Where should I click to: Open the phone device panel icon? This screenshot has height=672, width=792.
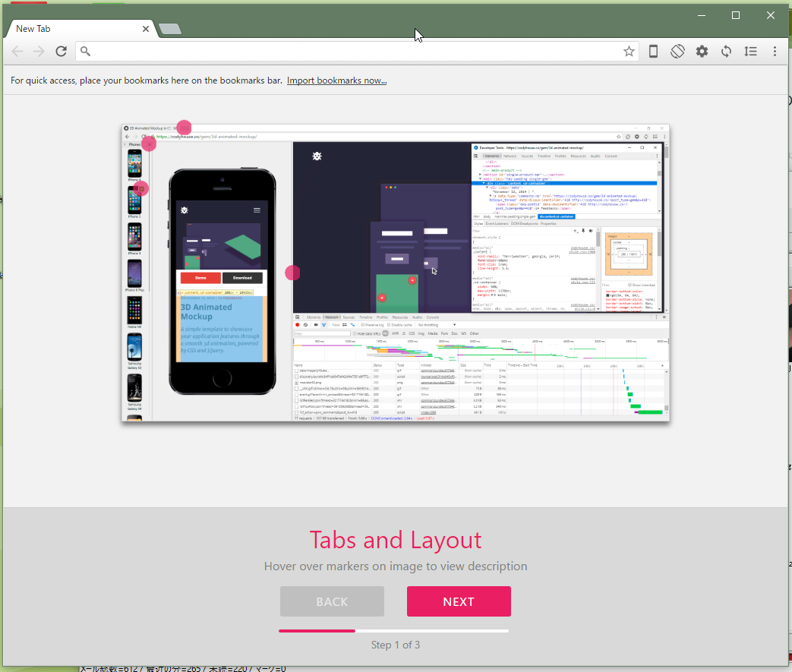click(653, 52)
